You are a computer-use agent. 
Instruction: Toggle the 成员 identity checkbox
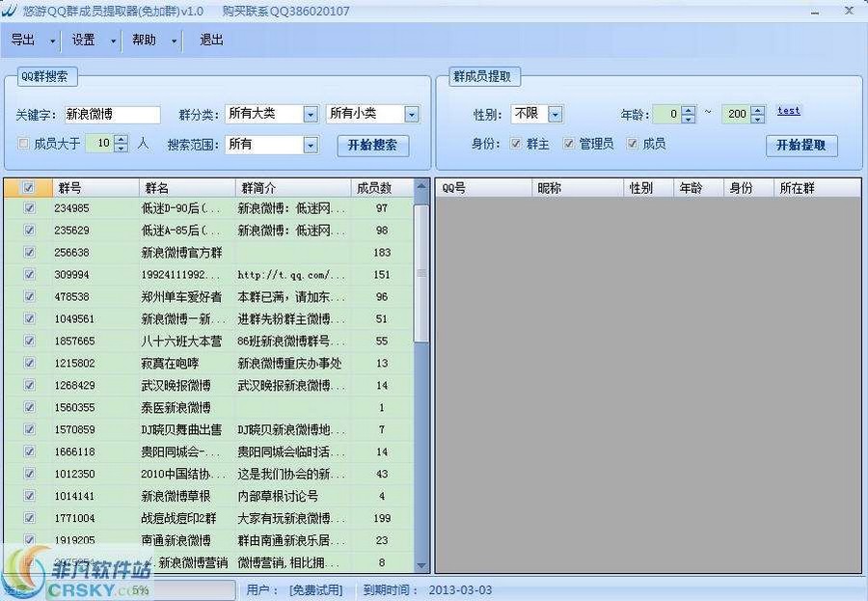click(632, 144)
